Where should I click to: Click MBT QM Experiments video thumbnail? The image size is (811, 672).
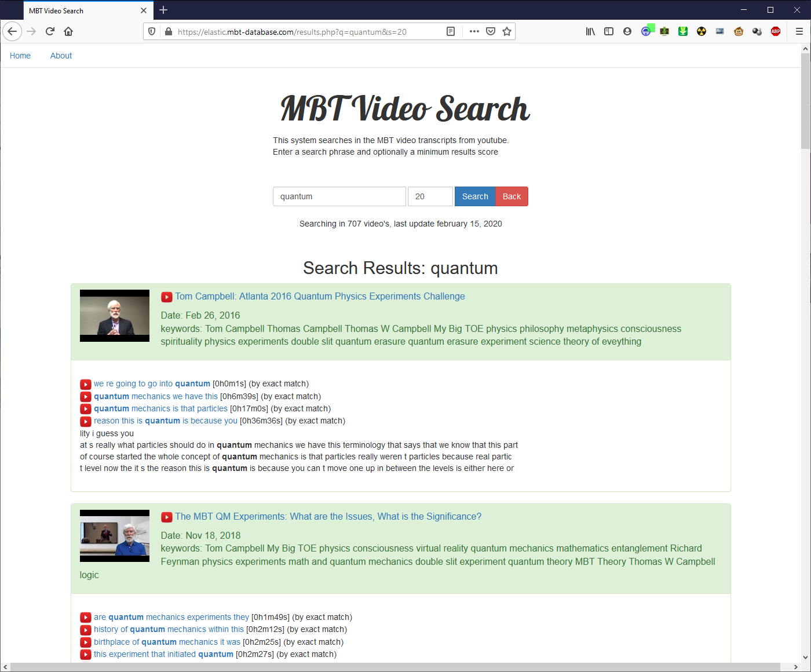tap(115, 536)
